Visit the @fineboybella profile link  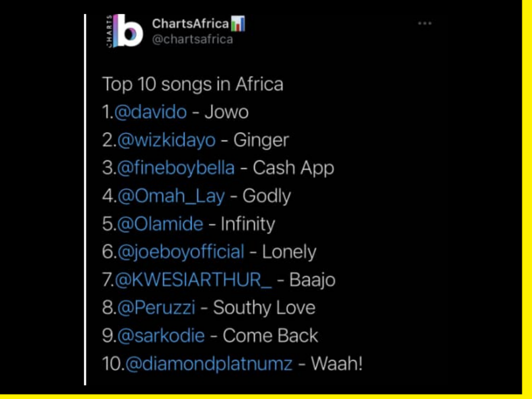(176, 168)
